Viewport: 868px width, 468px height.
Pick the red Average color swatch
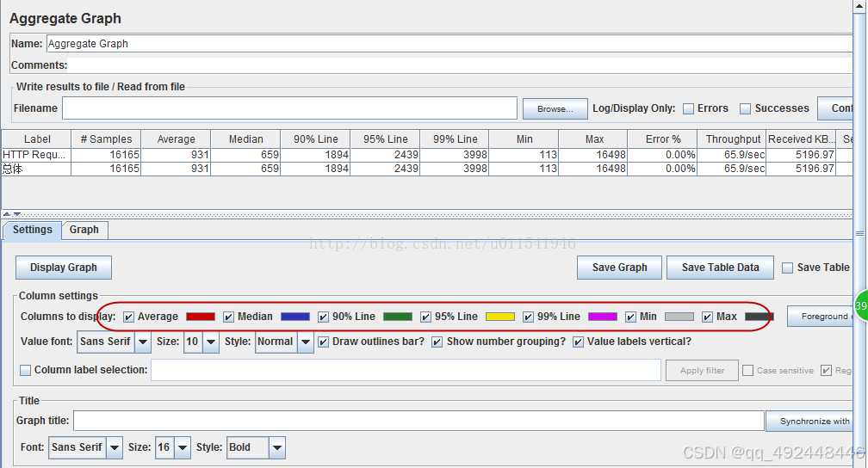tap(201, 317)
